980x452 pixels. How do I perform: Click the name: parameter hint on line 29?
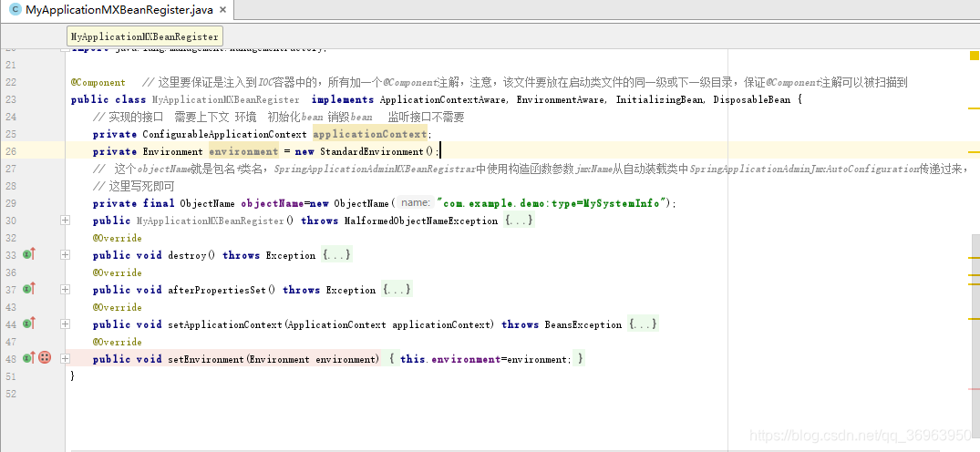tap(416, 203)
